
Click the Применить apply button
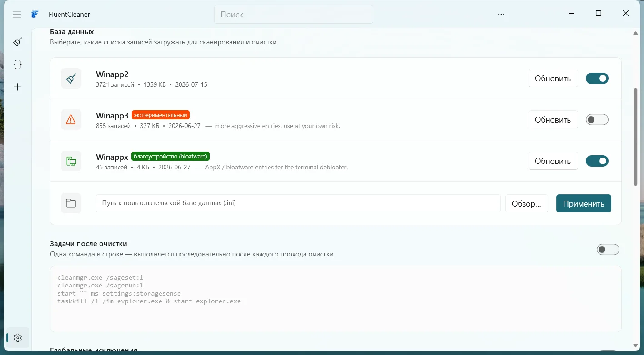tap(584, 203)
